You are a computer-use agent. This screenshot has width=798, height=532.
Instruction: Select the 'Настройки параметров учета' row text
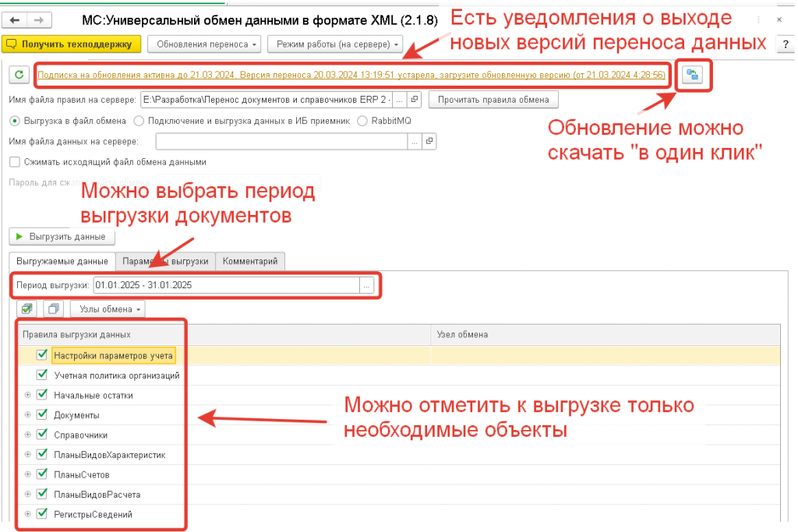pos(114,355)
